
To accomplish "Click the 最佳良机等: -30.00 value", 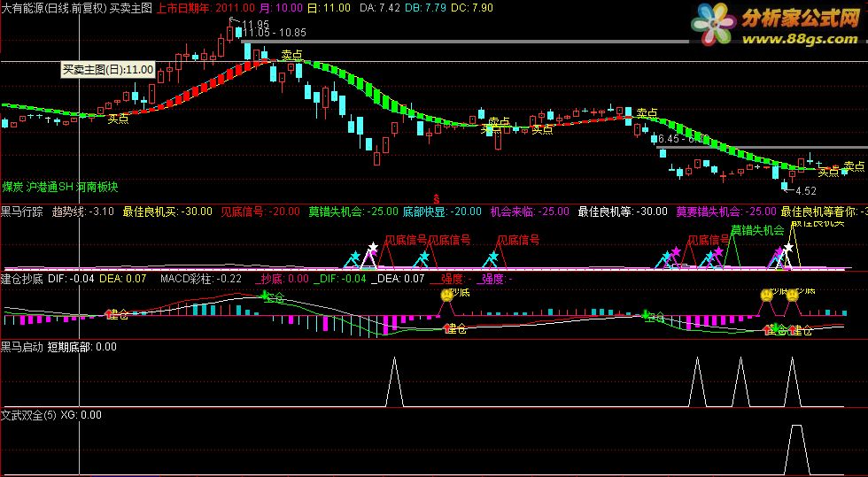I will [x=623, y=211].
